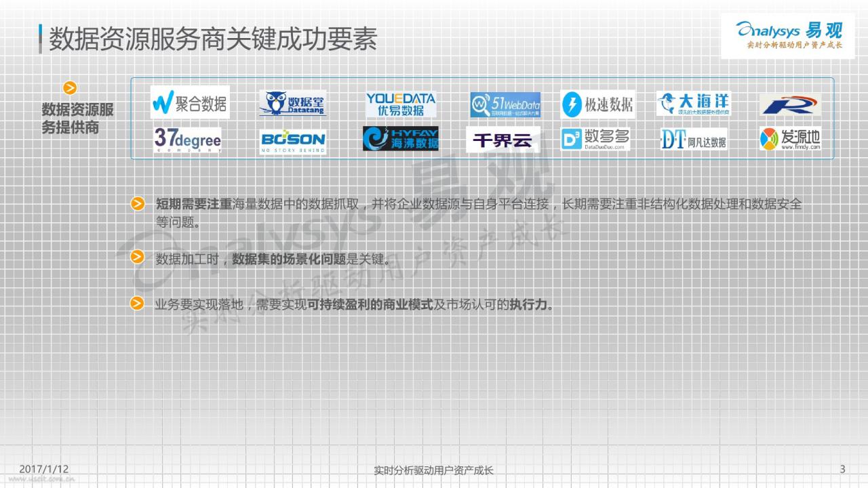Click the blue R logo at row end
This screenshot has width=868, height=488.
[790, 104]
